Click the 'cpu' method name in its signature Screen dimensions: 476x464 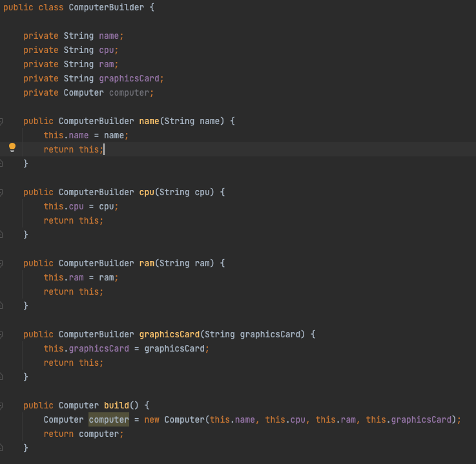coord(147,192)
